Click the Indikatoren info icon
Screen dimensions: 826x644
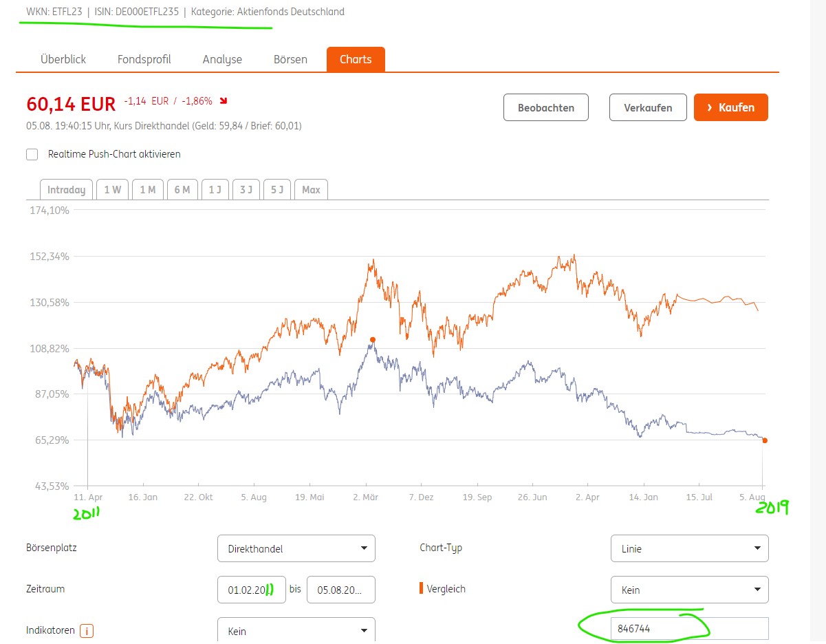87,631
